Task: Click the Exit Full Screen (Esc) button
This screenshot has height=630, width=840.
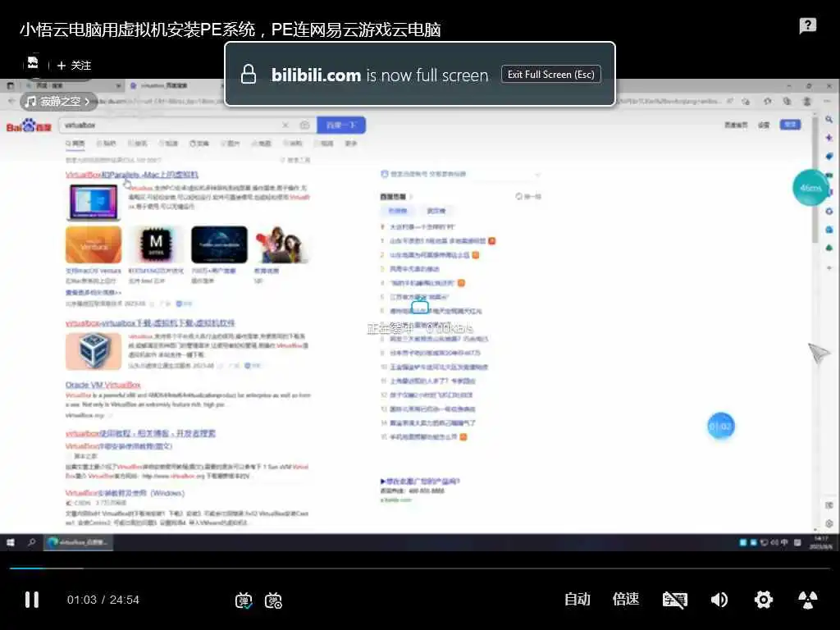Action: pyautogui.click(x=550, y=75)
